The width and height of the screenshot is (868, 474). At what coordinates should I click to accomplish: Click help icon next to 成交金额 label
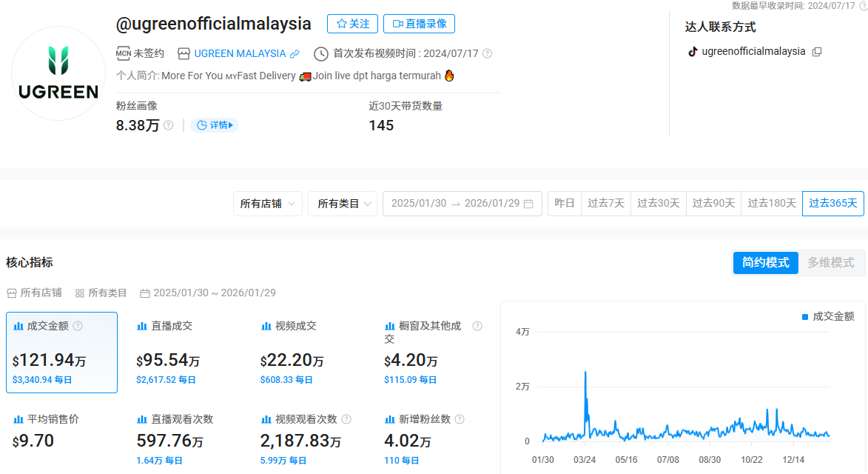(78, 326)
